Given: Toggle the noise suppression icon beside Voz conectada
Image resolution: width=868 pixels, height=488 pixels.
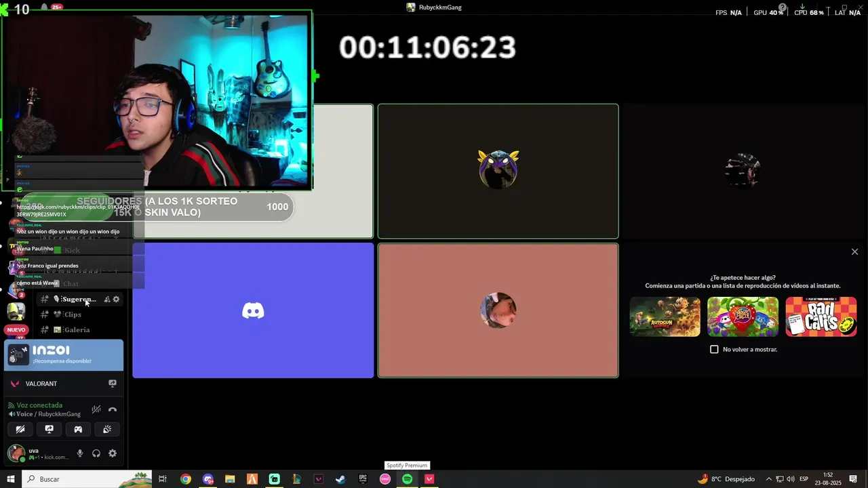Looking at the screenshot, I should (96, 409).
